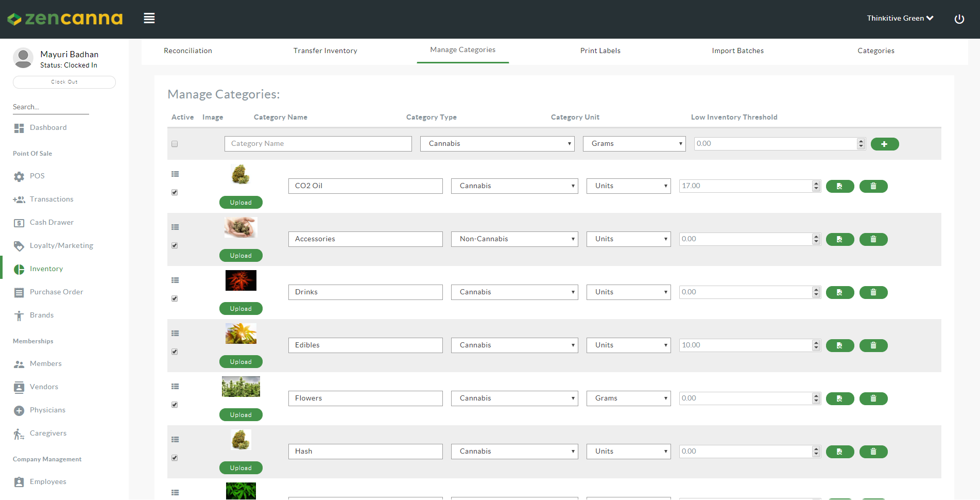
Task: Go to the Categories tab
Action: [x=876, y=51]
